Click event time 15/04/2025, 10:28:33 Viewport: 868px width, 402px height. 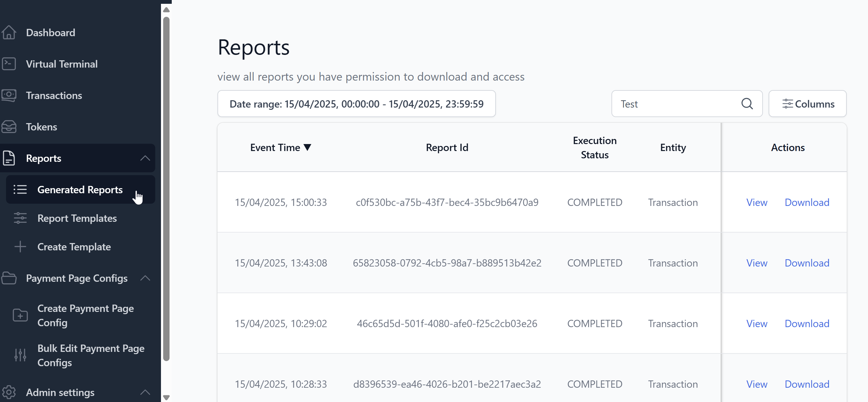click(x=281, y=384)
